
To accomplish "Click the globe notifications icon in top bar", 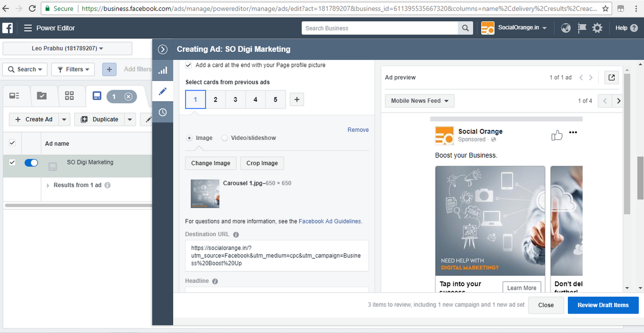I will coord(566,28).
